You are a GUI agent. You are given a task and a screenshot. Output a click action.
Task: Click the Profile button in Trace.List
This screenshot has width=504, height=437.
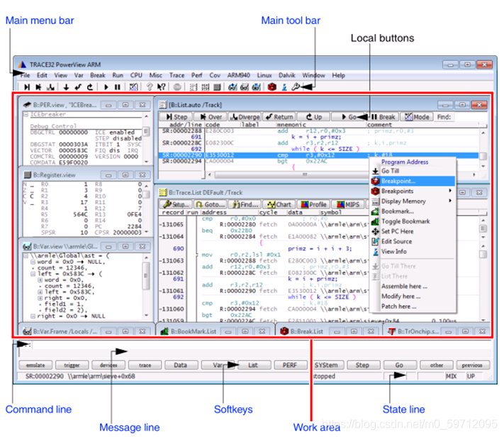click(x=313, y=204)
